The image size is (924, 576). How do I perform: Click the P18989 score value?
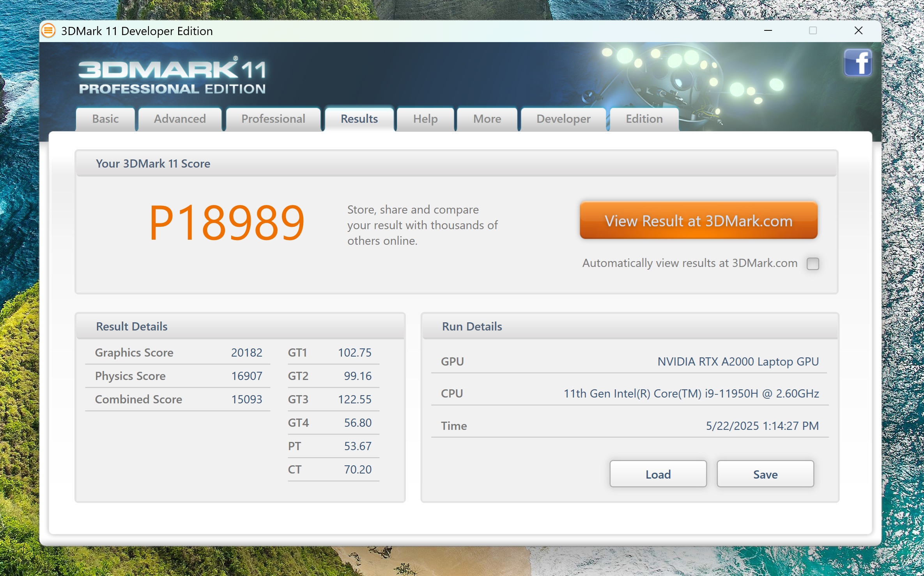(227, 223)
